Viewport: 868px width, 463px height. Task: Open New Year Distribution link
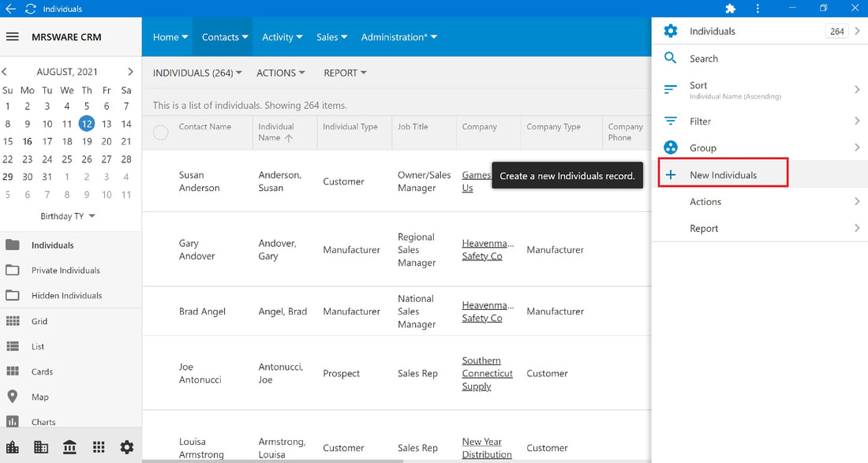(487, 448)
